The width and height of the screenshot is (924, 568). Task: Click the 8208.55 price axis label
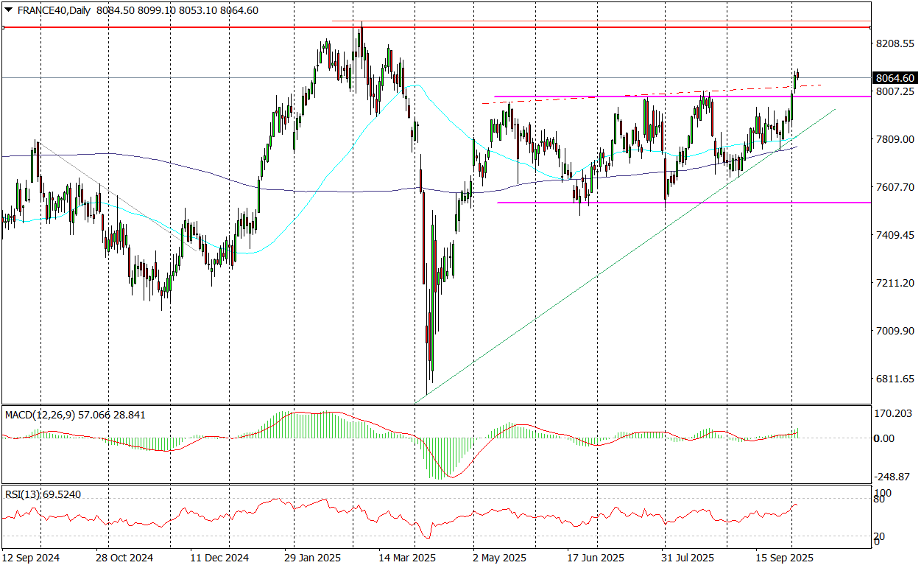895,43
